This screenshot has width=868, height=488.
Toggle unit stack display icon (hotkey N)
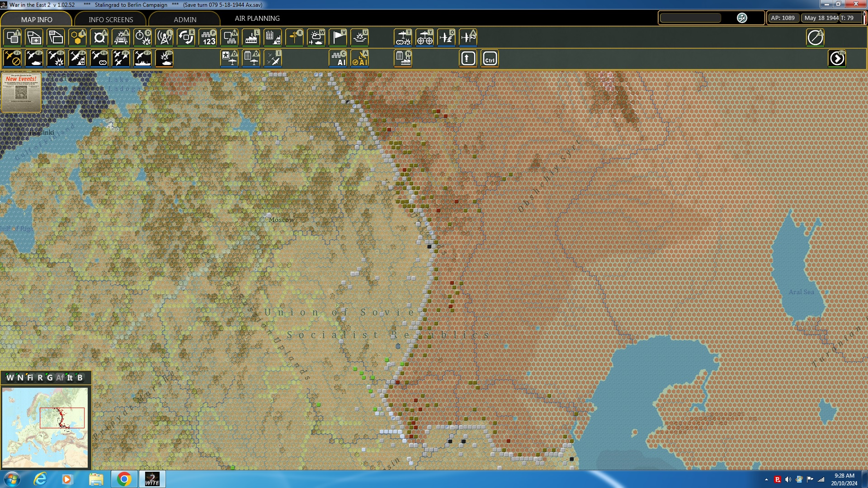[x=229, y=38]
